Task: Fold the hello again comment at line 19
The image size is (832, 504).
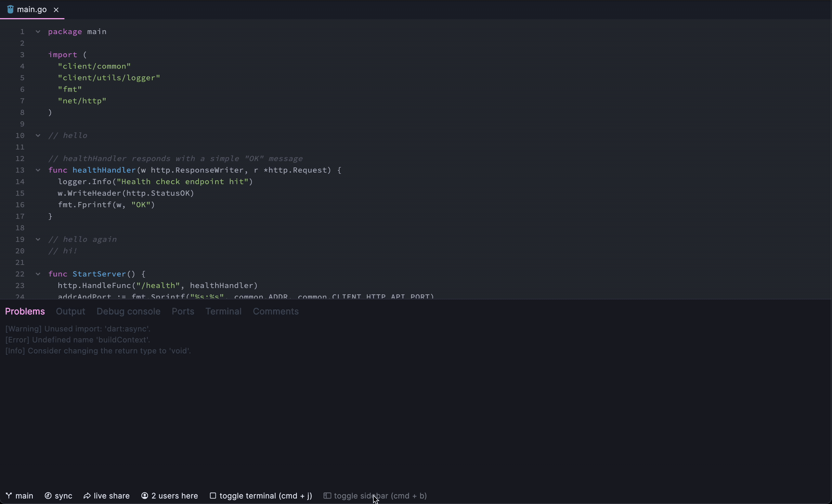Action: point(38,239)
